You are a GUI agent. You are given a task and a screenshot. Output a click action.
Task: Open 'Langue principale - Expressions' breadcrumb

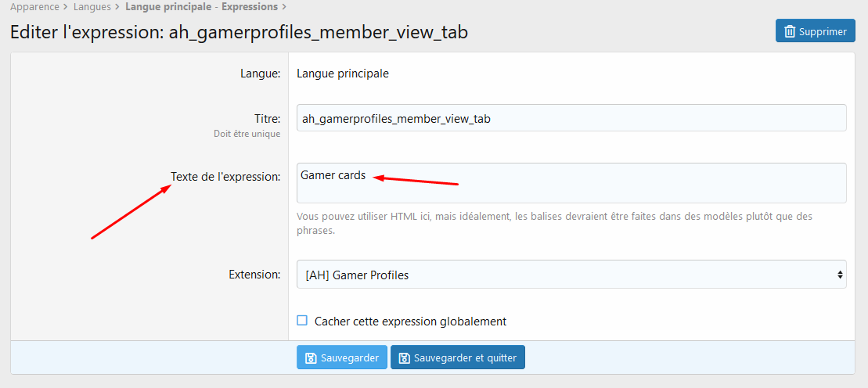point(201,7)
